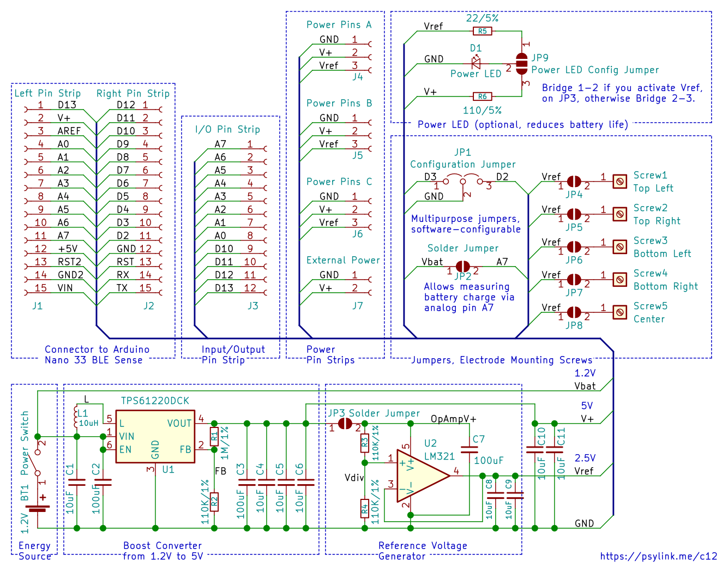The height and width of the screenshot is (573, 728).
Task: Select the C11 capacitor symbol
Action: click(x=555, y=450)
